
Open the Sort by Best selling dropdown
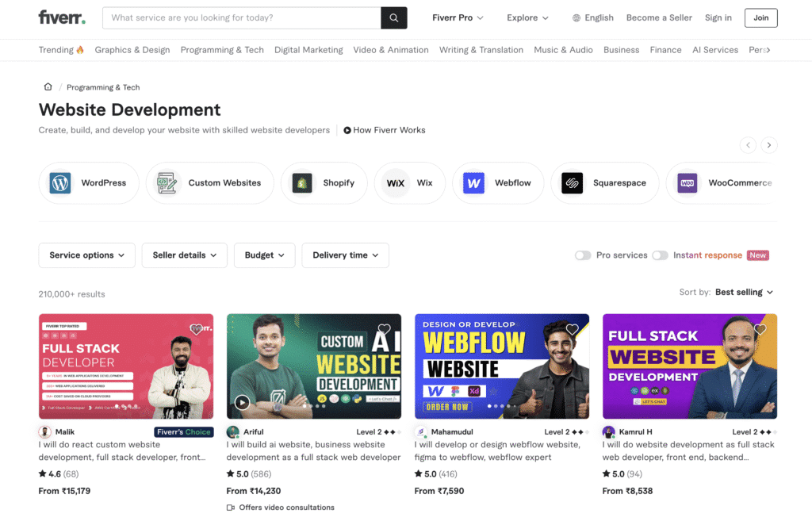[744, 293]
